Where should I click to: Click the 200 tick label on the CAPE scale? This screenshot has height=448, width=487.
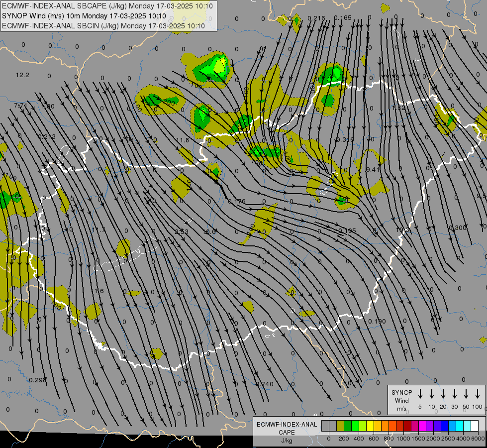click(x=344, y=439)
